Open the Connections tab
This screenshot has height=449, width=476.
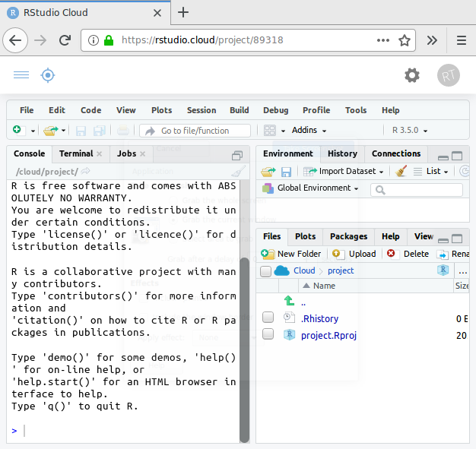[396, 153]
